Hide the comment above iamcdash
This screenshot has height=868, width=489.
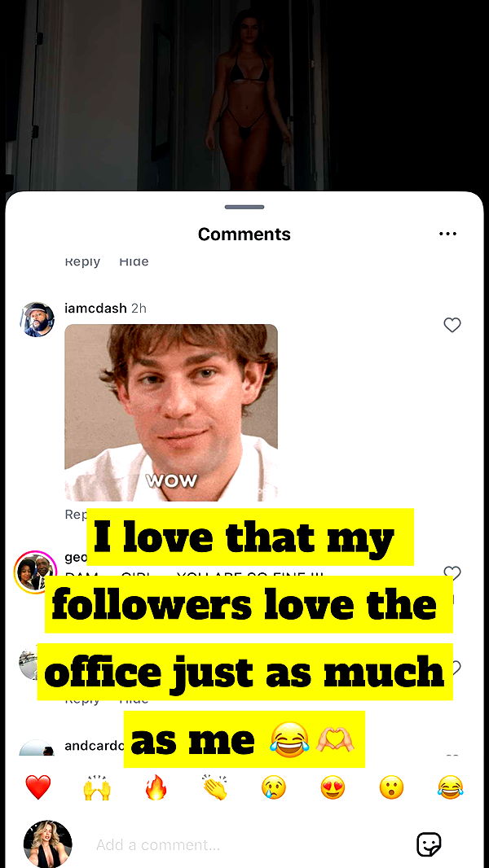(134, 261)
